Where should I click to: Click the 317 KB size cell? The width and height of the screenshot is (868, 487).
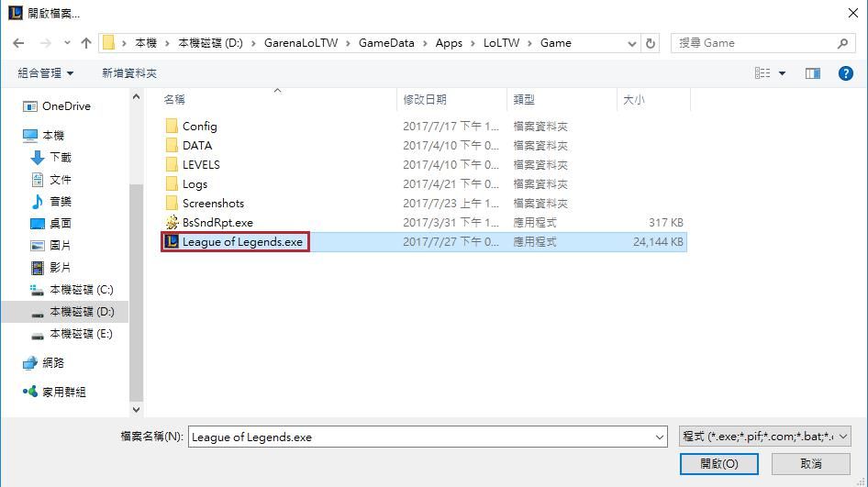click(666, 223)
